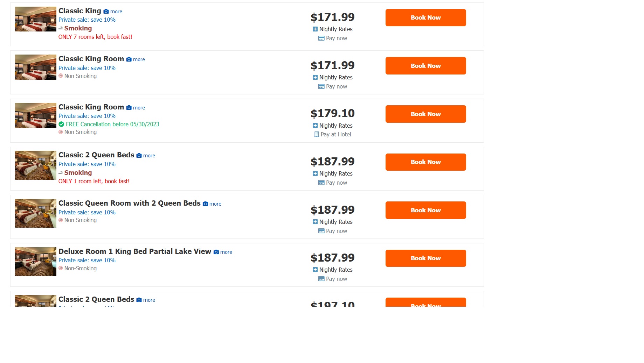The image size is (644, 363).
Task: Click the credit card icon under $171.99 Classic King
Action: (x=321, y=38)
